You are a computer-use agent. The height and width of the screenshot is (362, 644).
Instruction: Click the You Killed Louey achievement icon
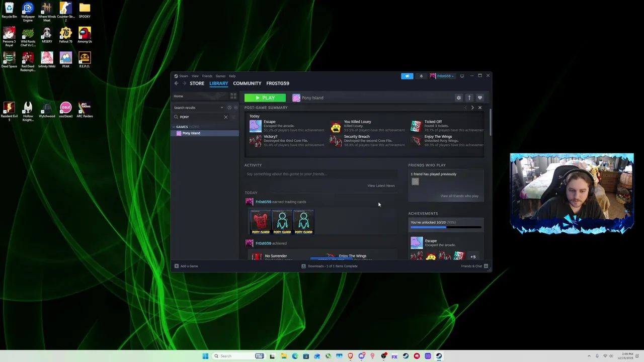point(336,127)
